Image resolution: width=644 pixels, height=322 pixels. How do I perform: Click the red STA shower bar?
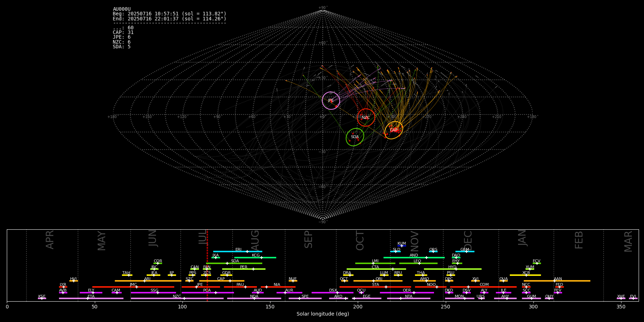pyautogui.click(x=375, y=287)
